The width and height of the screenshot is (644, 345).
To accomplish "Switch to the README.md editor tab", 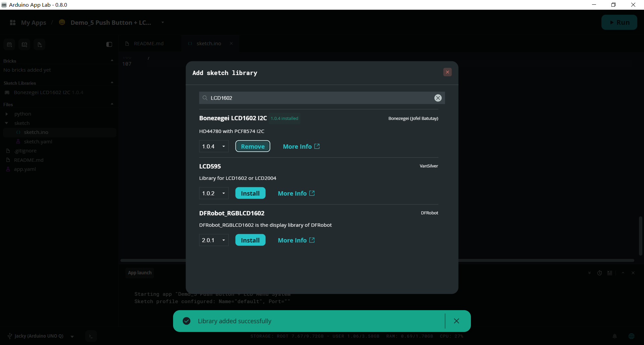I will point(149,44).
